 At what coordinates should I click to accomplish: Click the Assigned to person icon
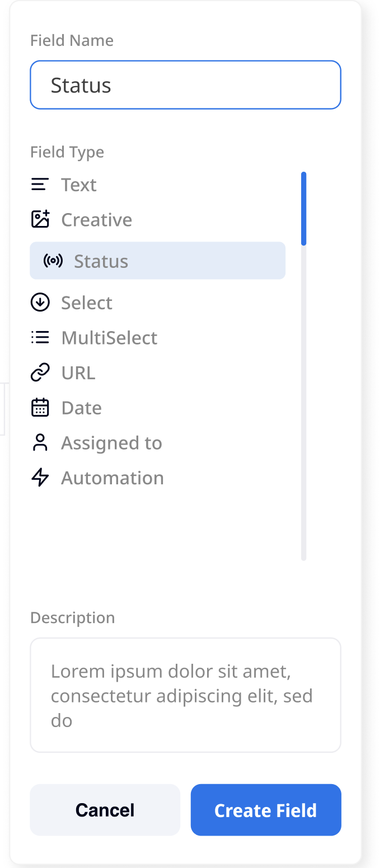pyautogui.click(x=40, y=442)
